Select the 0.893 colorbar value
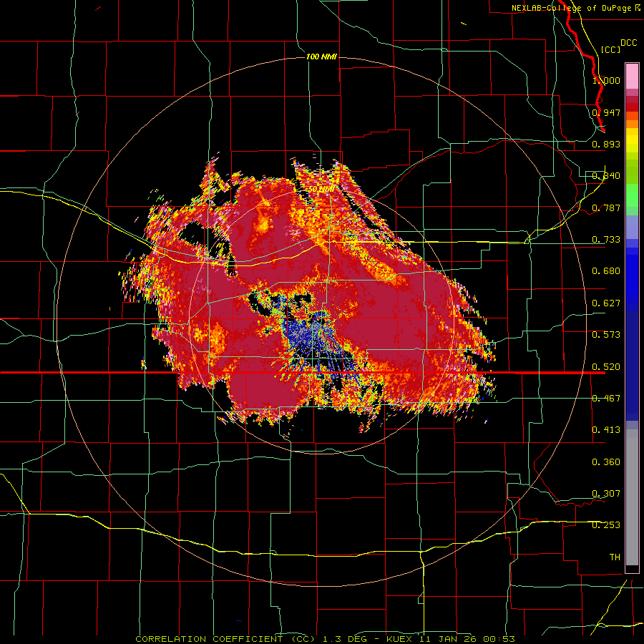 pyautogui.click(x=606, y=144)
